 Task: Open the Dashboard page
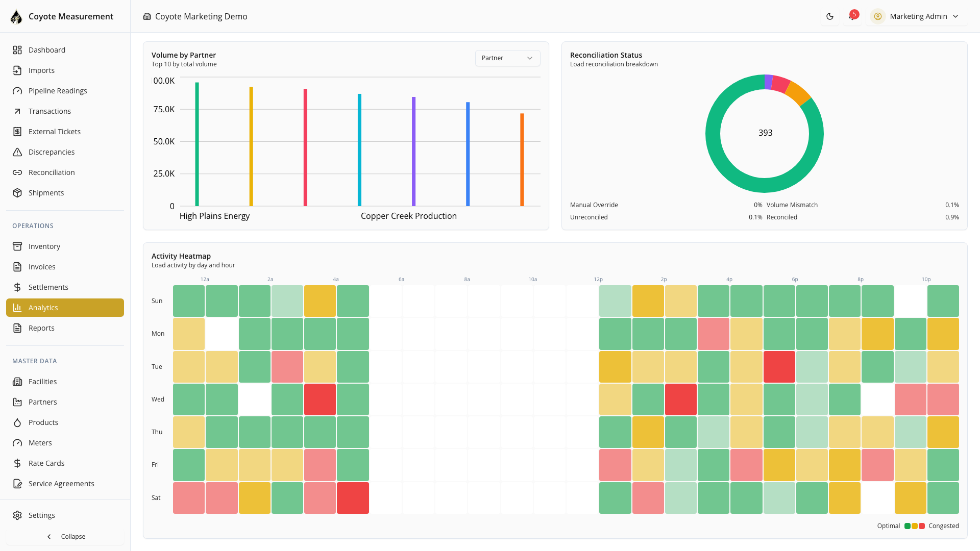coord(47,50)
